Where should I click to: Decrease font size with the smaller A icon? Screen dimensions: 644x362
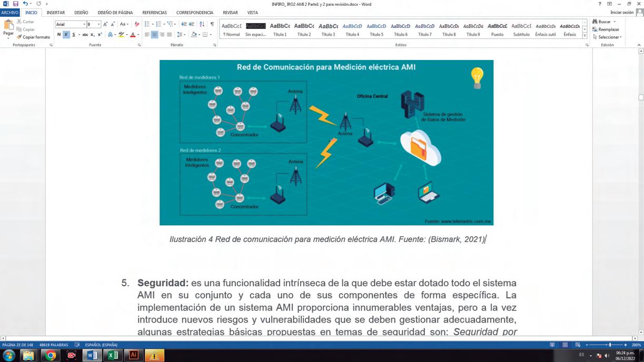click(x=113, y=24)
